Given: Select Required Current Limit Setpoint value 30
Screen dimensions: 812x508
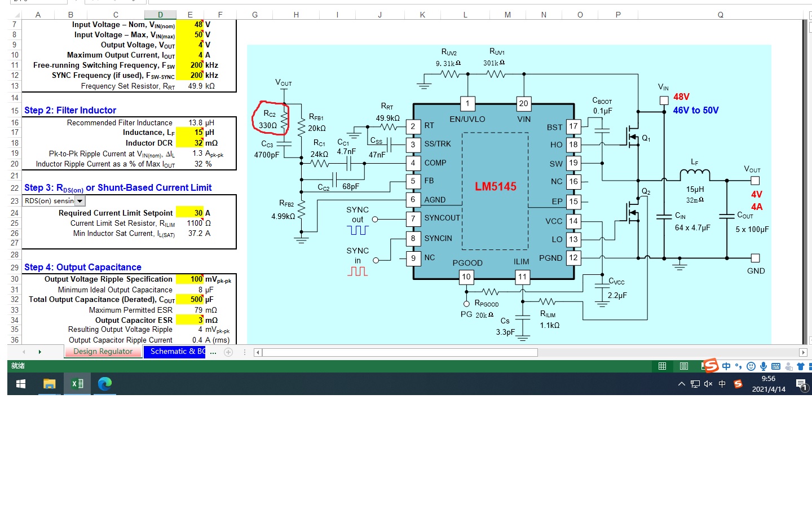Looking at the screenshot, I should click(x=190, y=213).
